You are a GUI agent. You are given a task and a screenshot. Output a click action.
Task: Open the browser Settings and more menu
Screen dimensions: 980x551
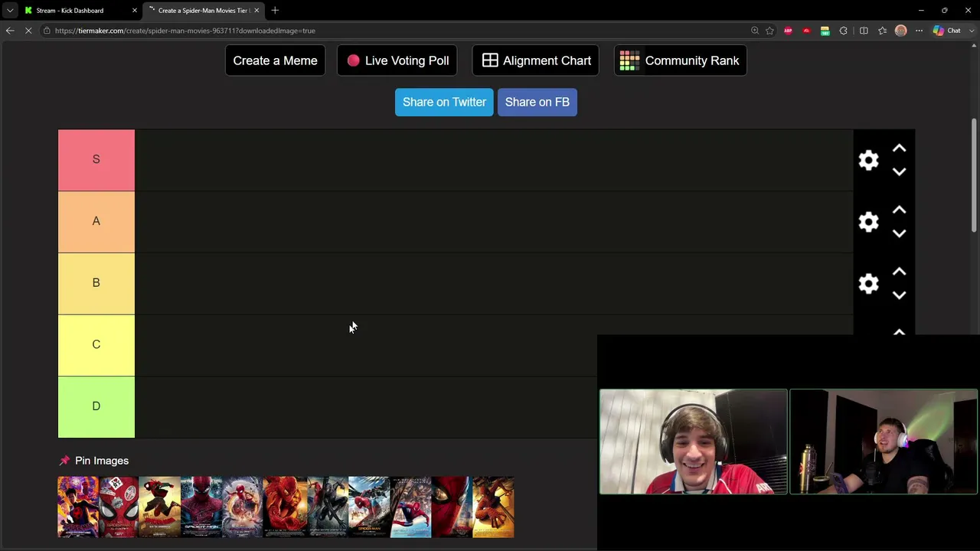pyautogui.click(x=920, y=31)
